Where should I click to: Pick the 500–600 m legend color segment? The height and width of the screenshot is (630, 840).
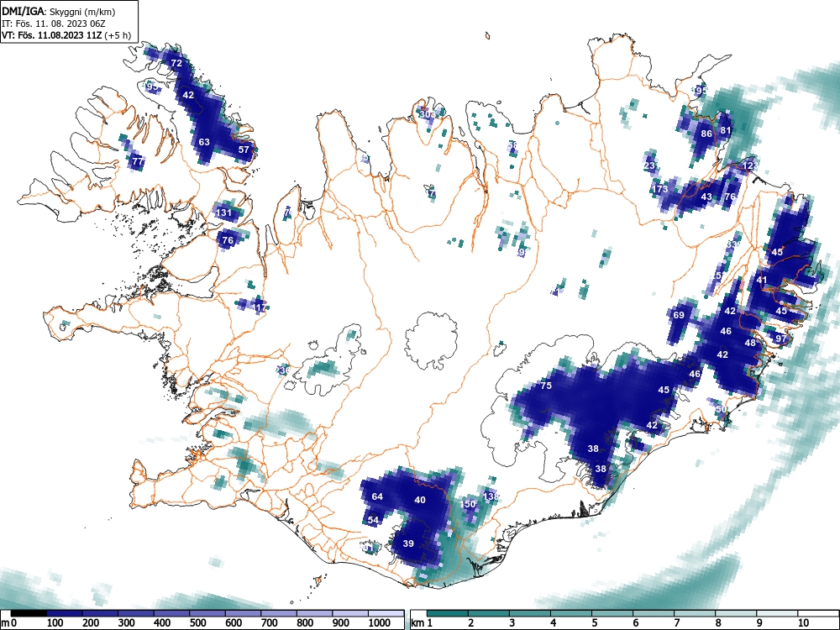coord(207,613)
